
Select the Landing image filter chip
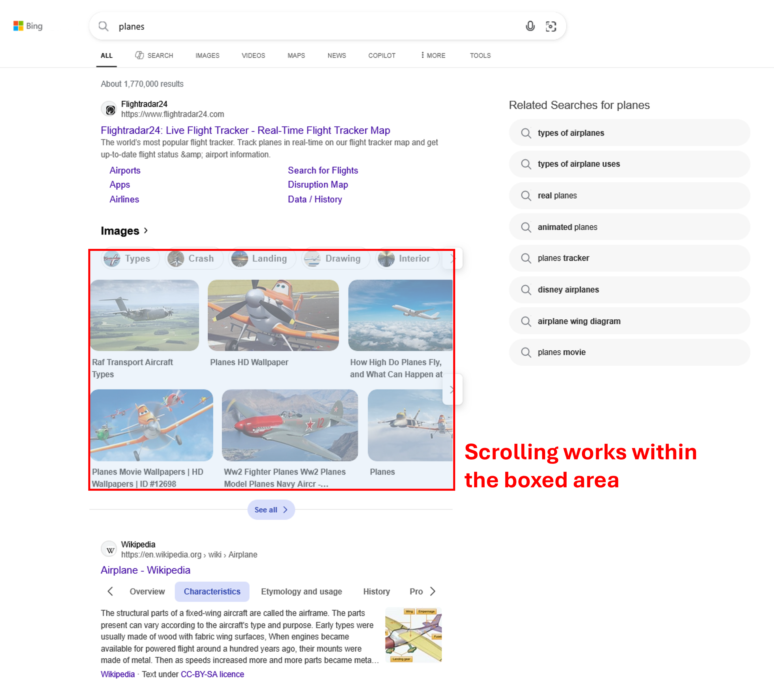coord(262,259)
